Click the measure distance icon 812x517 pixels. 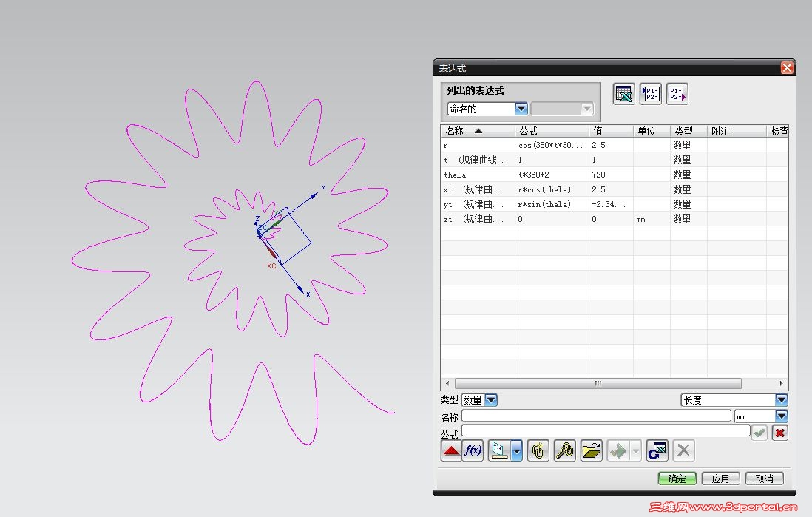[x=499, y=450]
